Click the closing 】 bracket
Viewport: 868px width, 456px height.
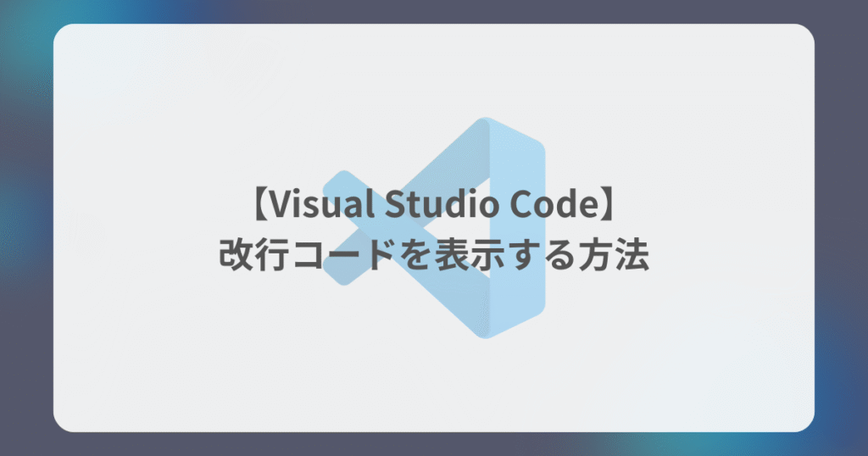[x=609, y=204]
